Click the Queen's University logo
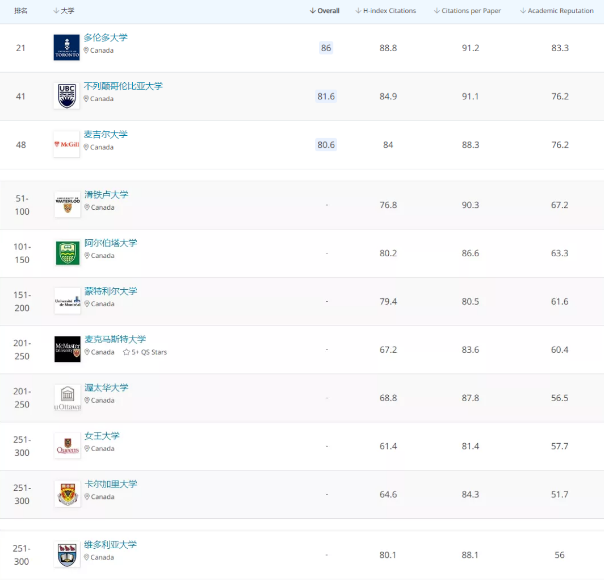Screen dimensions: 604x580 [67, 446]
